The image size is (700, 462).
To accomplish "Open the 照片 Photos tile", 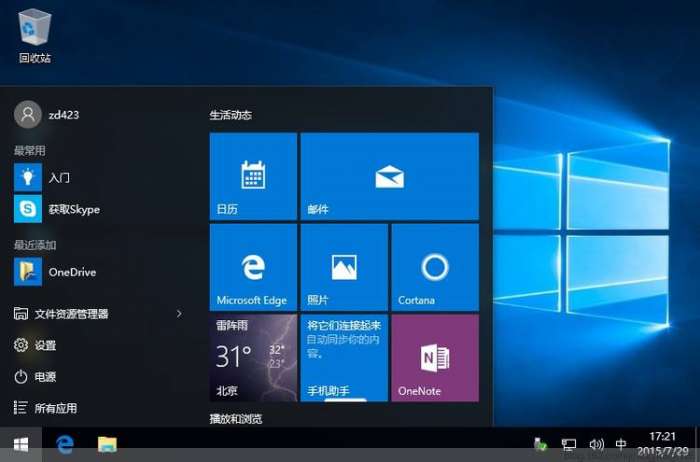I will [x=344, y=267].
